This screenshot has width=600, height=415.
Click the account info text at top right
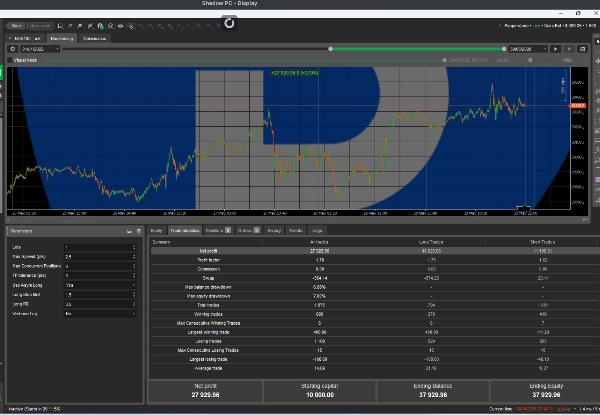548,26
